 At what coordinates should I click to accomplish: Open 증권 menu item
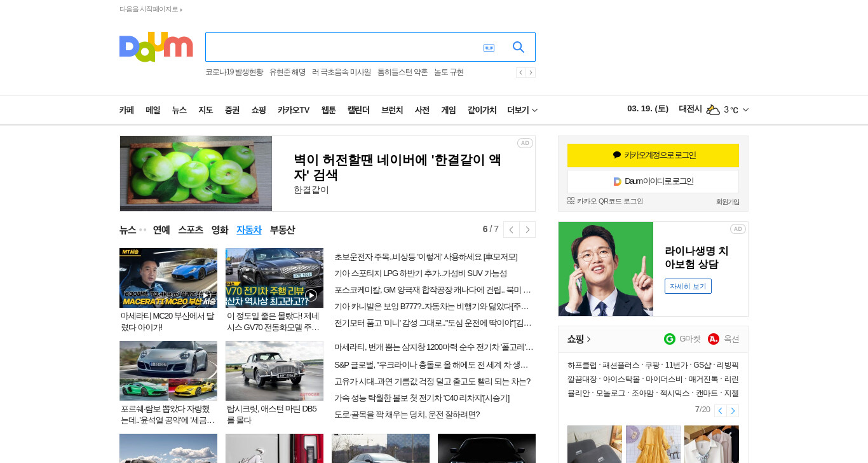click(x=232, y=110)
